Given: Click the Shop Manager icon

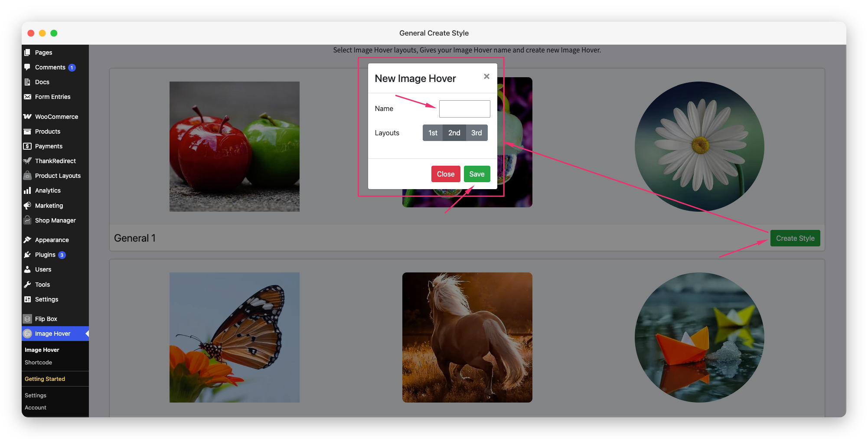Looking at the screenshot, I should (x=27, y=220).
